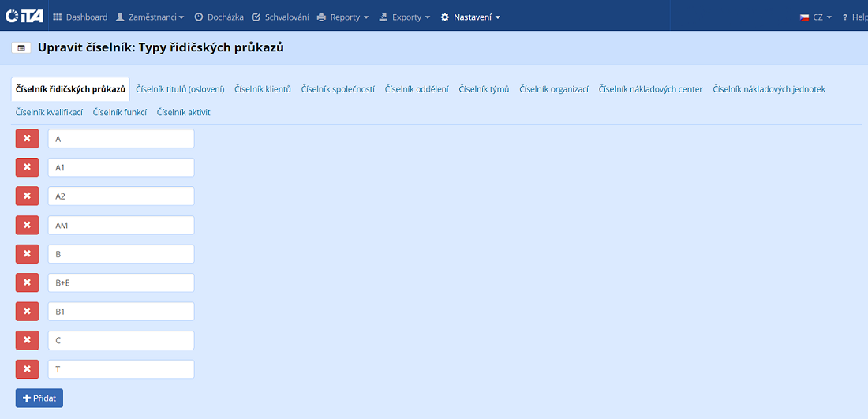Expand the Reporty dropdown menu
The width and height of the screenshot is (868, 419).
pyautogui.click(x=342, y=17)
